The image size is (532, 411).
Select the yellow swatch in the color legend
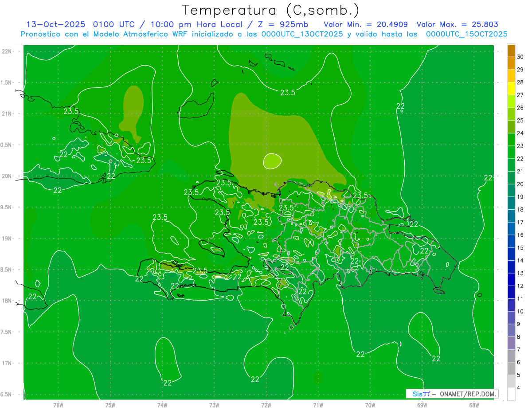(x=511, y=89)
